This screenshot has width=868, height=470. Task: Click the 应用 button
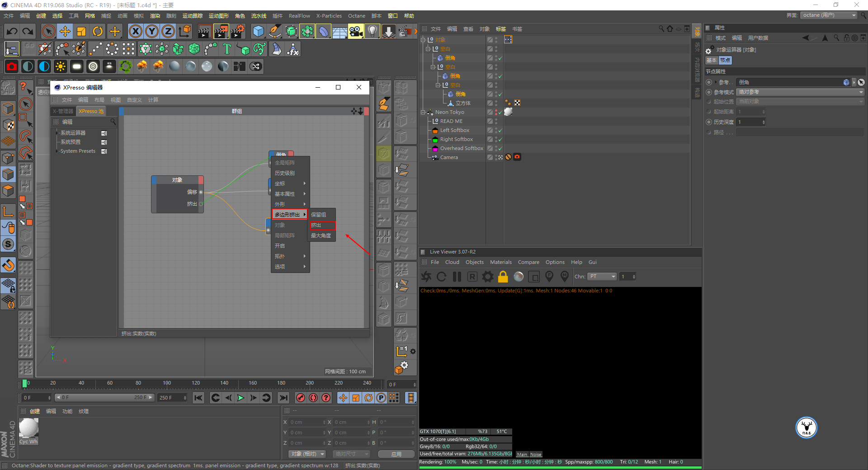[396, 454]
